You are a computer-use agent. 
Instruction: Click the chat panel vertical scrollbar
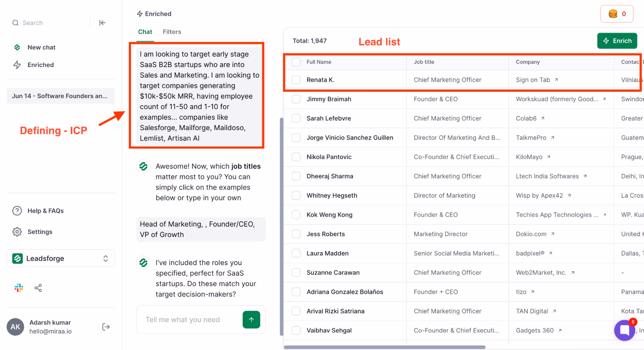282,227
